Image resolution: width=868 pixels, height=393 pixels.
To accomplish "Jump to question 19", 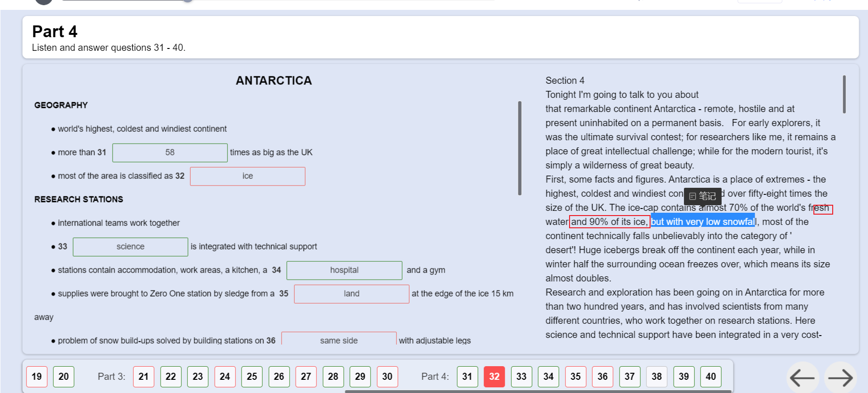I will tap(37, 377).
